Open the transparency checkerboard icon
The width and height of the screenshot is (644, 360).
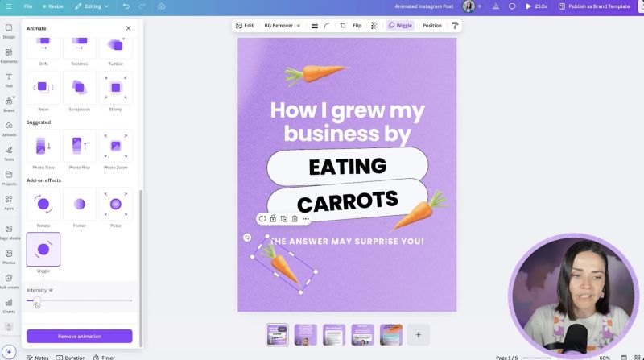click(374, 26)
